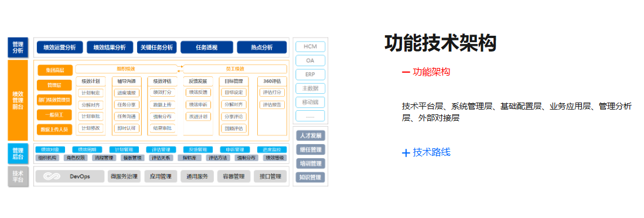
Task: Click the 一般员工 role box
Action: click(x=54, y=114)
